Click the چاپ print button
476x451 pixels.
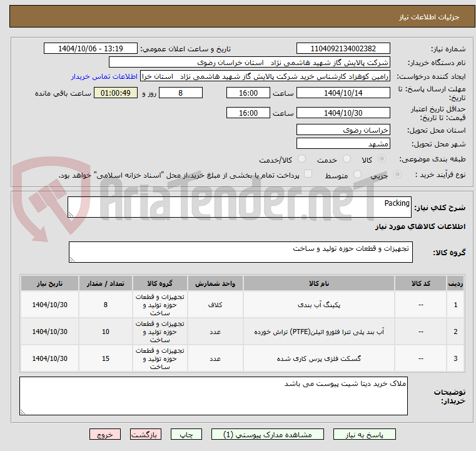pyautogui.click(x=186, y=434)
